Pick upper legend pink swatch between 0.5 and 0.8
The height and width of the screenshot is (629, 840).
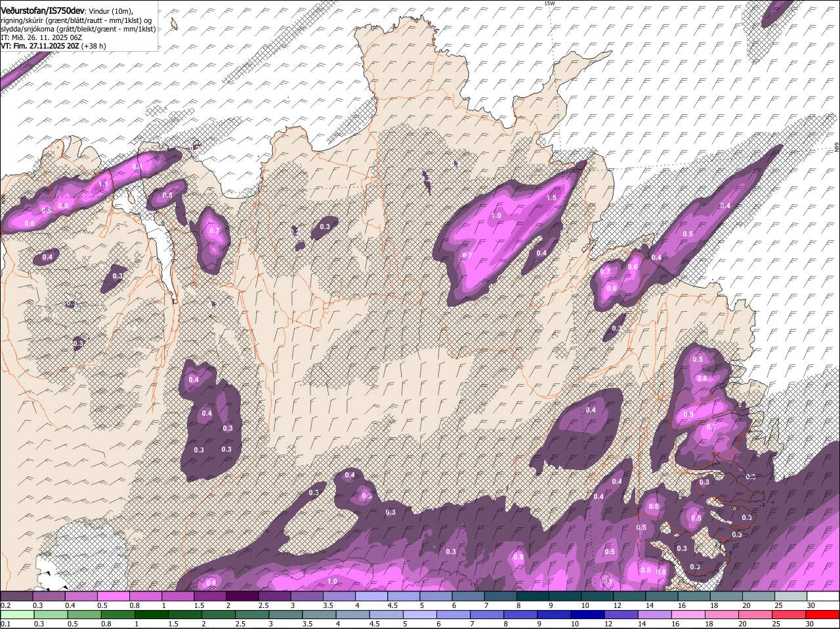click(113, 596)
